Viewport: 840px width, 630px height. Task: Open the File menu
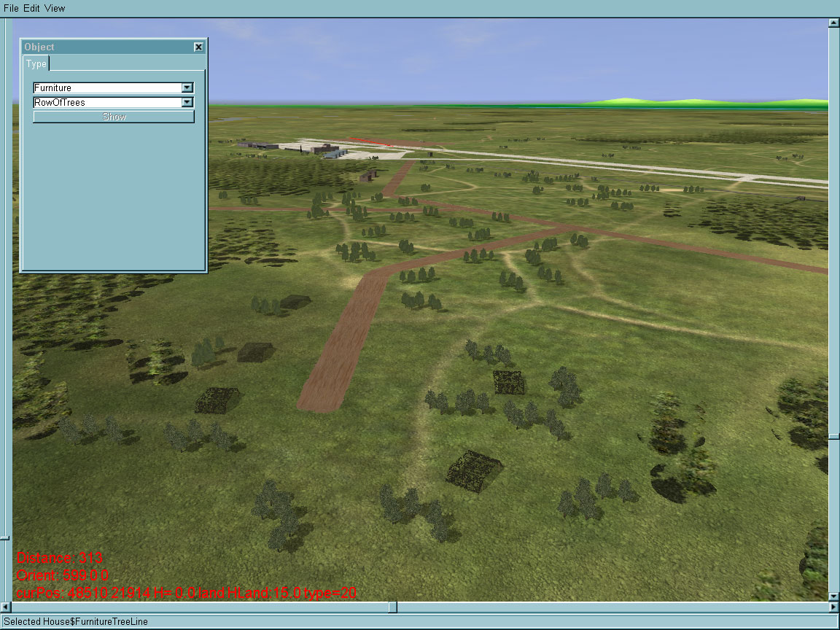point(11,8)
